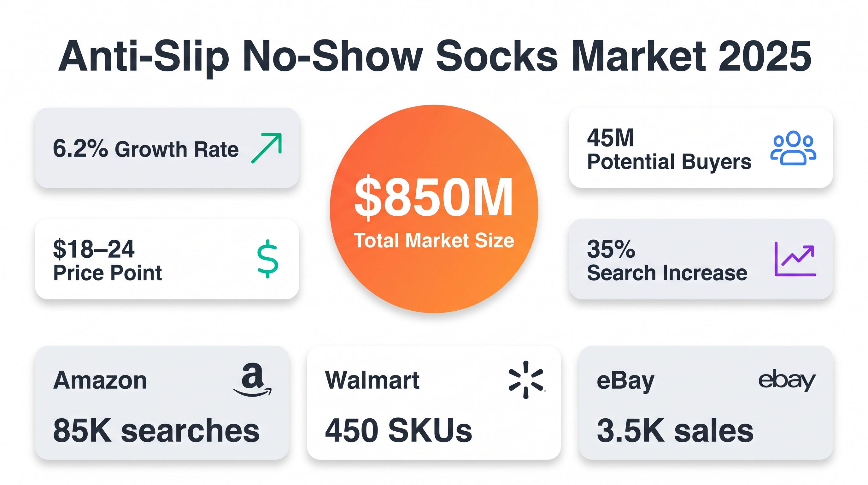Click the green growth arrow icon
This screenshot has height=485, width=868.
coord(266,148)
